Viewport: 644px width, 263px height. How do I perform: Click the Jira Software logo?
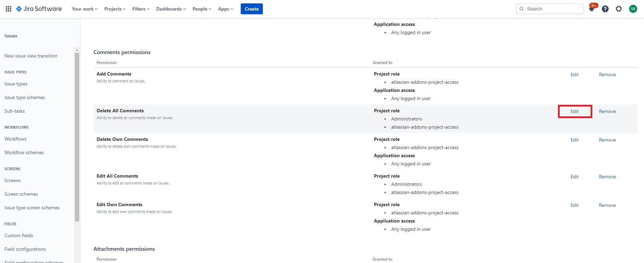(39, 9)
